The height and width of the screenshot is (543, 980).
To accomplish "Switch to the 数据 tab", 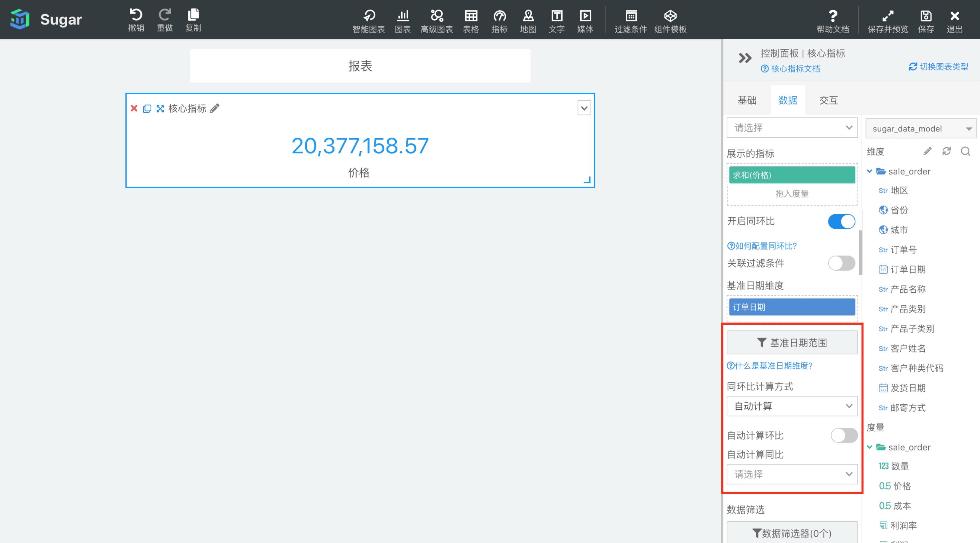I will (x=787, y=100).
